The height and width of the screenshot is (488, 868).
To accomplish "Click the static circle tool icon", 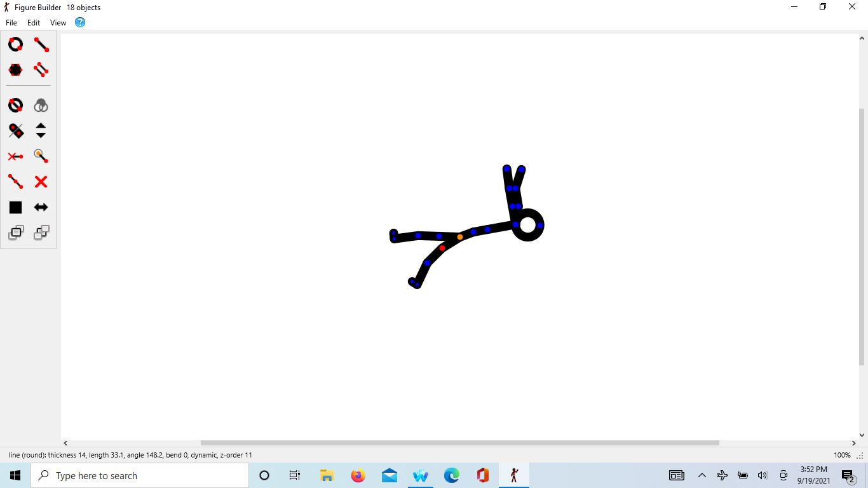I will coord(15,105).
